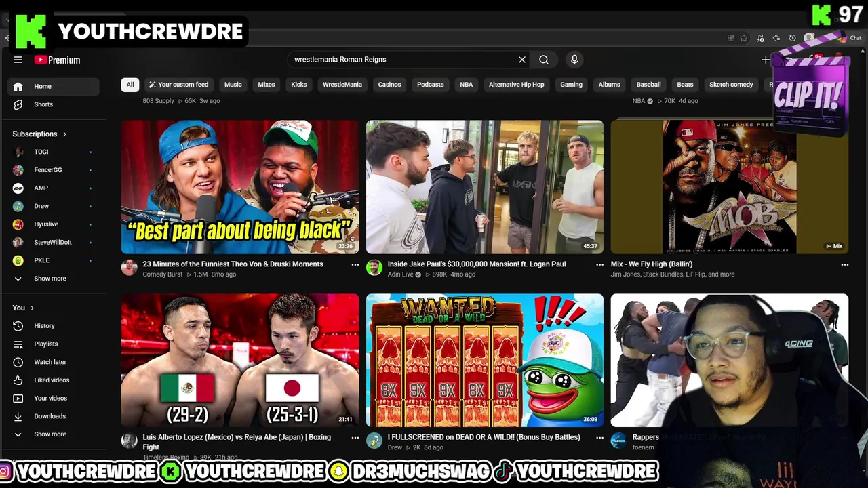Screen dimensions: 868x488
Task: Open AMP channel in subscriptions
Action: [x=54, y=188]
